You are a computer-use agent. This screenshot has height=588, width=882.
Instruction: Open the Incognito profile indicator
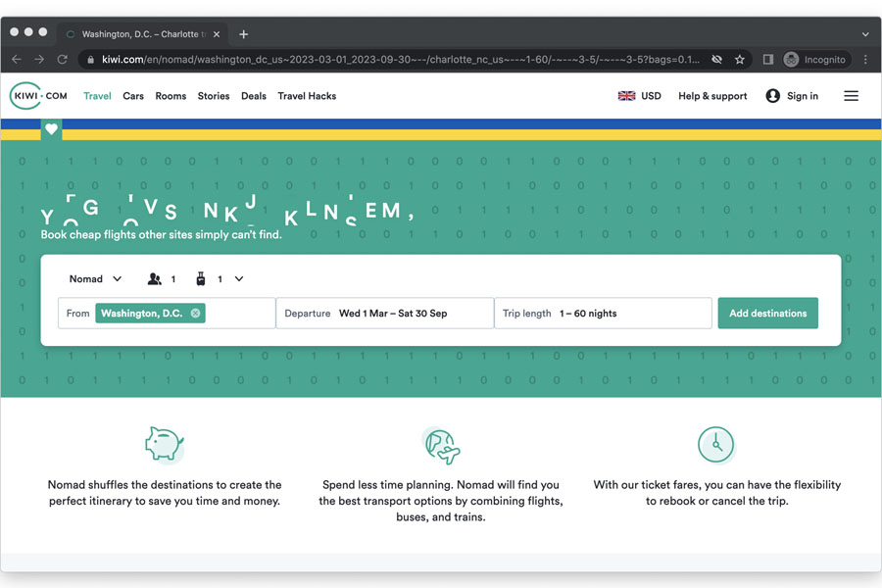point(814,59)
